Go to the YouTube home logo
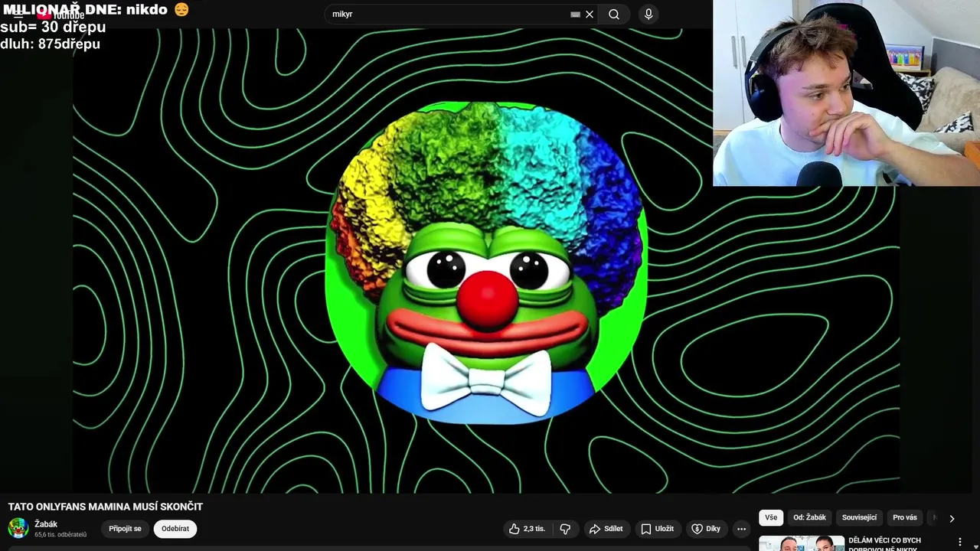980x551 pixels. click(60, 14)
